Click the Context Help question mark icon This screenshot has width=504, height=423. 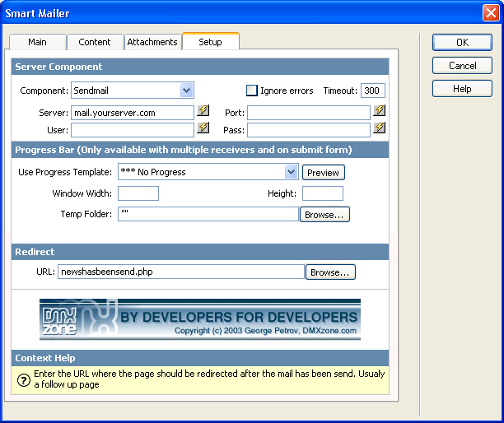pyautogui.click(x=23, y=380)
